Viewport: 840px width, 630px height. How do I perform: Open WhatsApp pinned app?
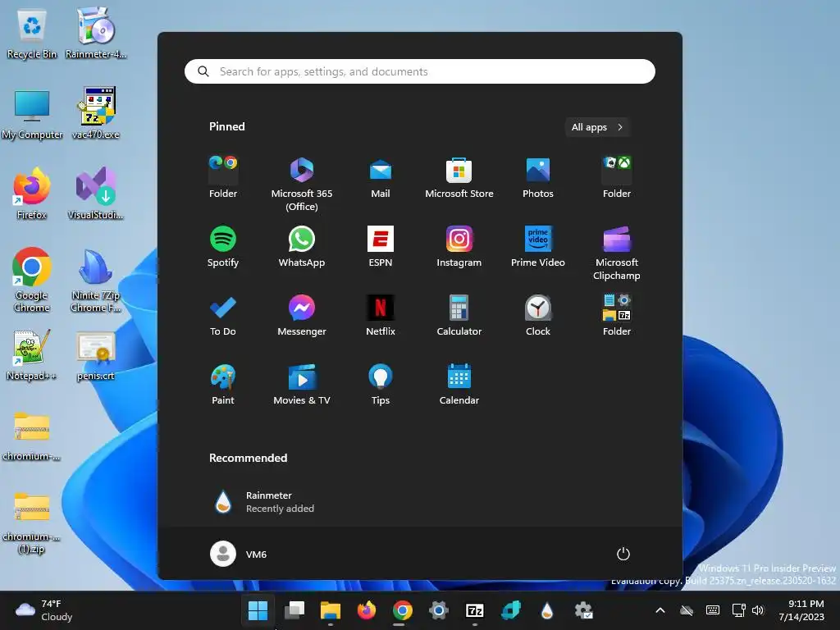pyautogui.click(x=302, y=246)
